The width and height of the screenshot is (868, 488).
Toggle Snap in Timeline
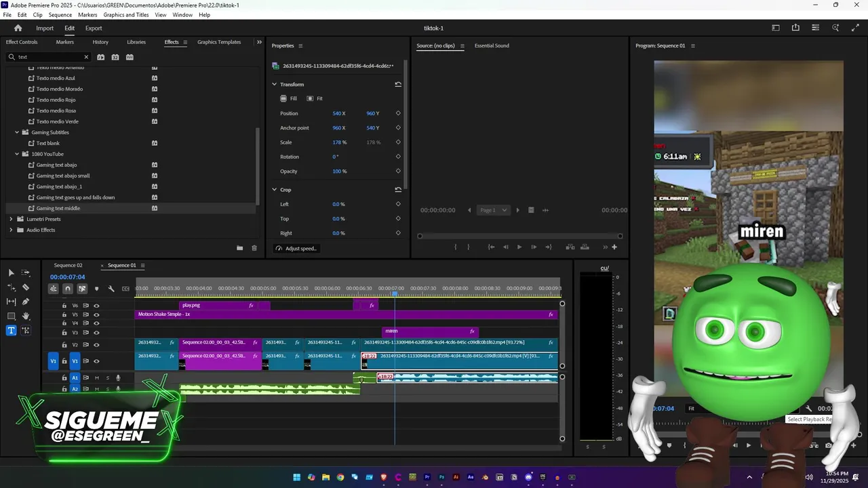67,289
